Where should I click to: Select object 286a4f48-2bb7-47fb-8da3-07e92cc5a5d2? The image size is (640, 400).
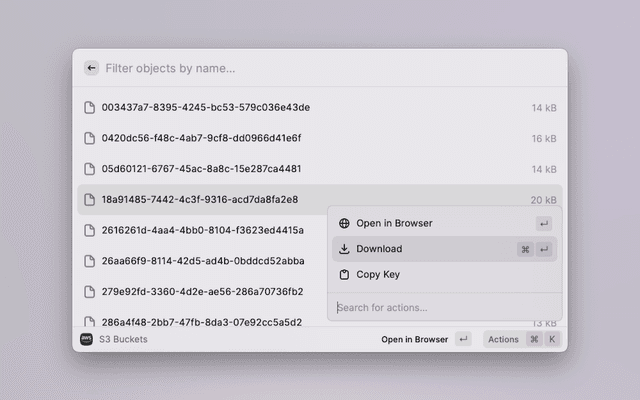[200, 322]
